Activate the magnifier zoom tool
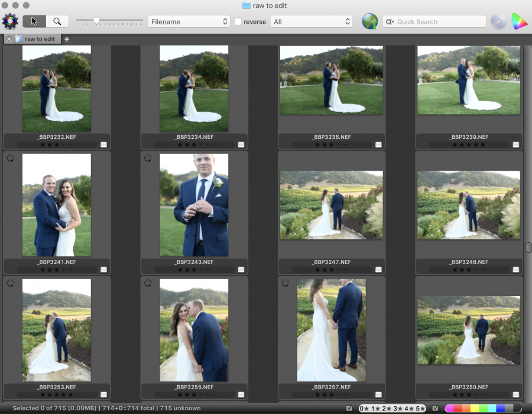 [57, 21]
